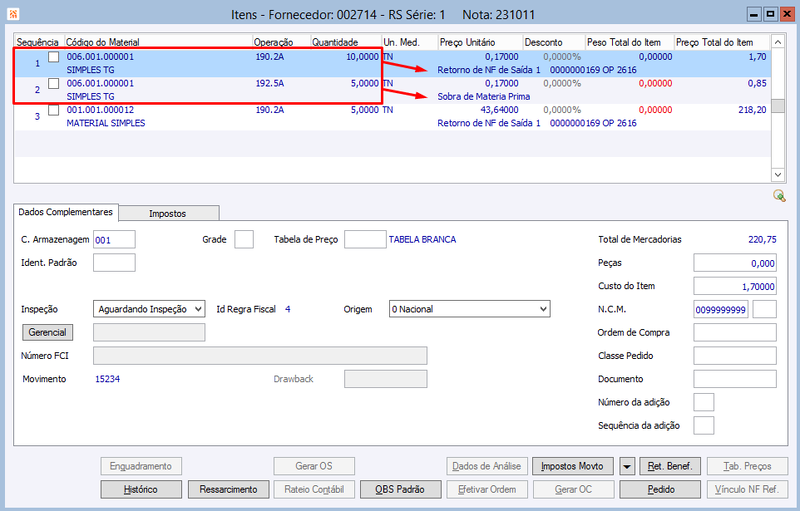Select the Dados Complementares tab

pyautogui.click(x=66, y=212)
